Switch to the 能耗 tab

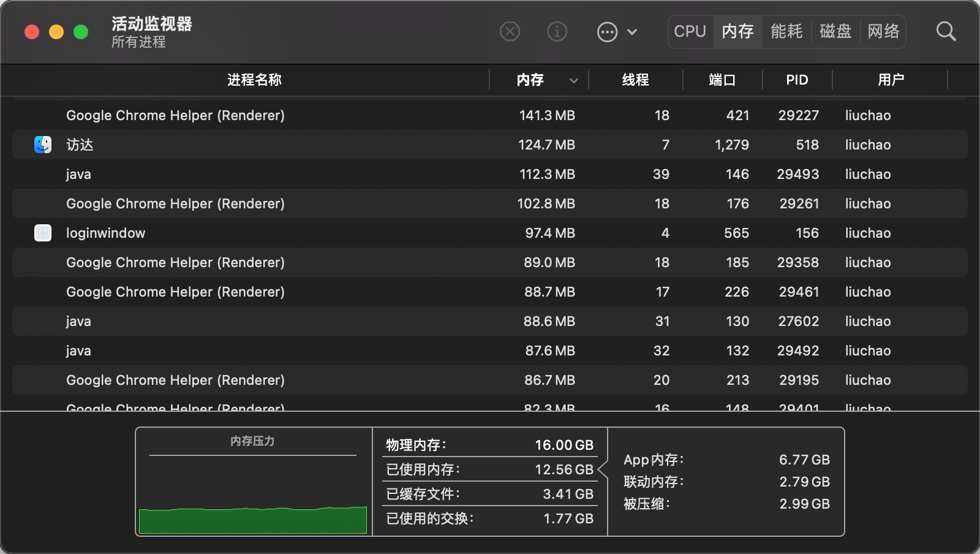click(787, 31)
